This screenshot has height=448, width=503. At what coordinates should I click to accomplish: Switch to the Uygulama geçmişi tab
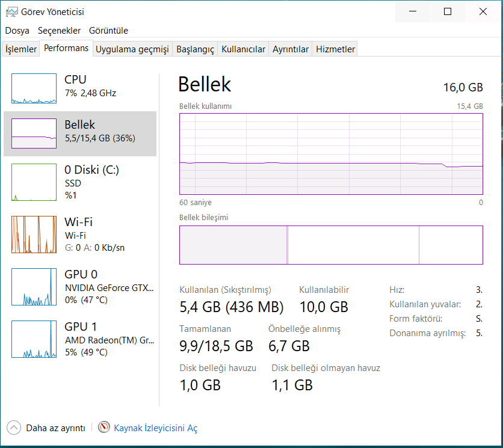[132, 49]
